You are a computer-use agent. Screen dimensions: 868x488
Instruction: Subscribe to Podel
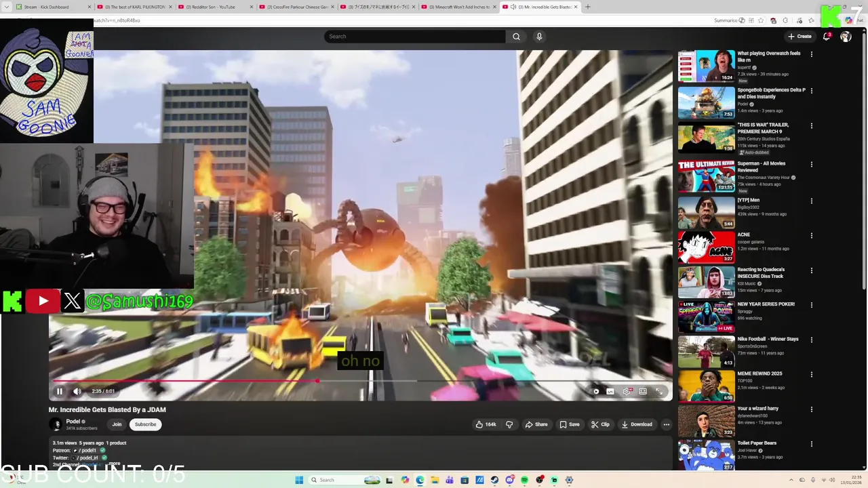(x=145, y=424)
